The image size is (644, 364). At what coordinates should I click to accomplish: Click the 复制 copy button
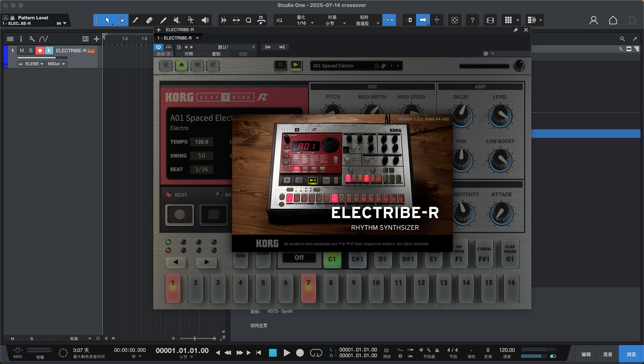216,54
